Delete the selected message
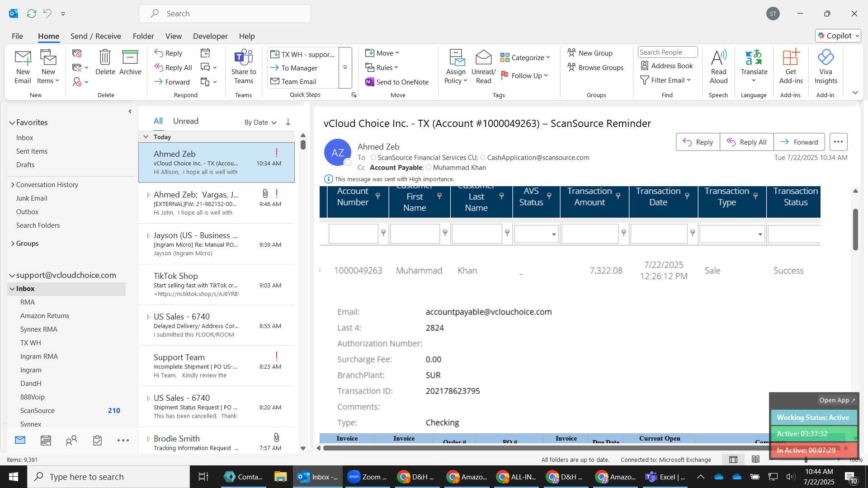The image size is (868, 488). pos(105,62)
